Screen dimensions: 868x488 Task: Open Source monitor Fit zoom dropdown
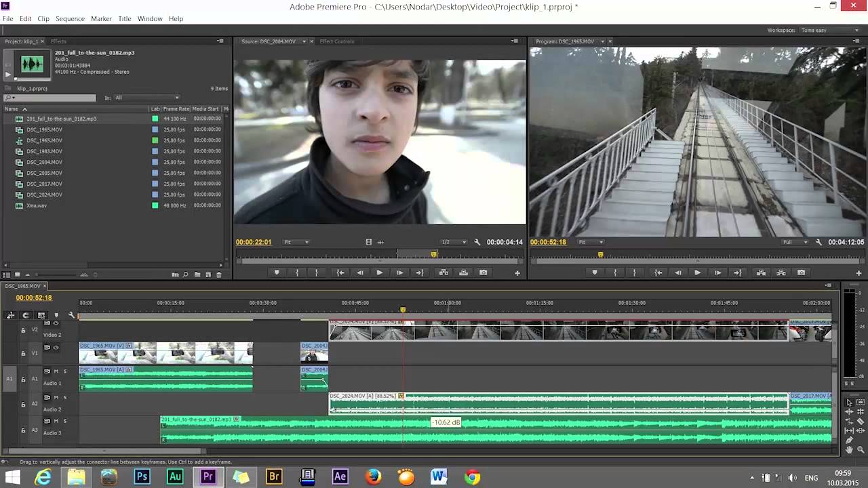(297, 242)
